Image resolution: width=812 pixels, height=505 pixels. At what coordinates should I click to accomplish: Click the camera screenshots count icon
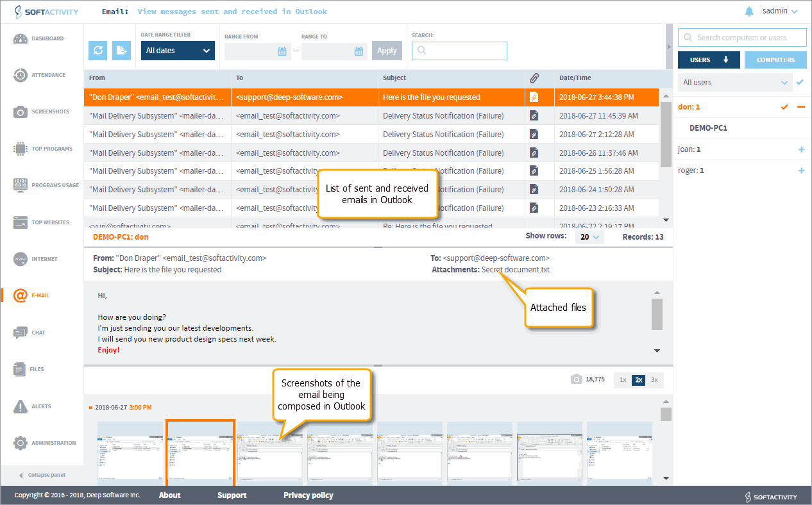(x=576, y=379)
